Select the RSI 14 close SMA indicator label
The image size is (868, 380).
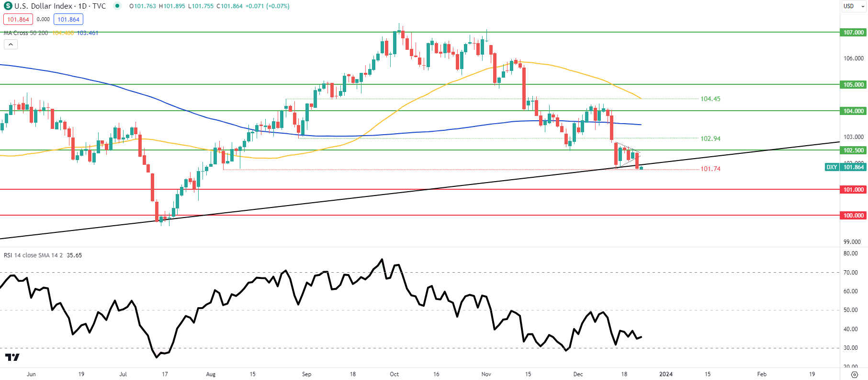click(x=33, y=255)
